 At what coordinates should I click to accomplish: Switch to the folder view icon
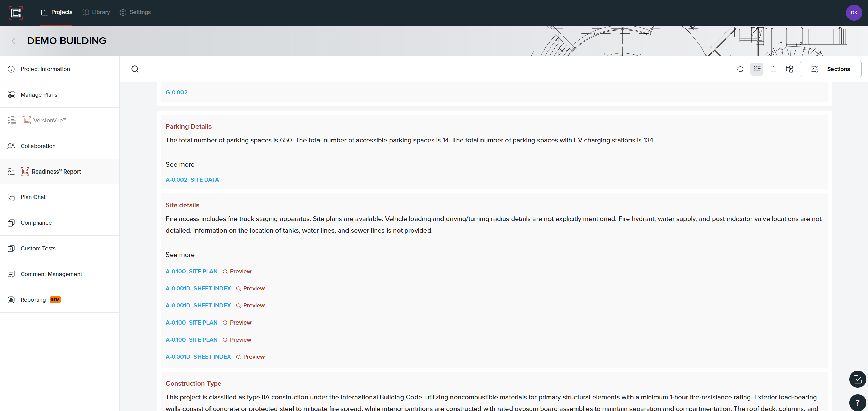click(x=773, y=69)
